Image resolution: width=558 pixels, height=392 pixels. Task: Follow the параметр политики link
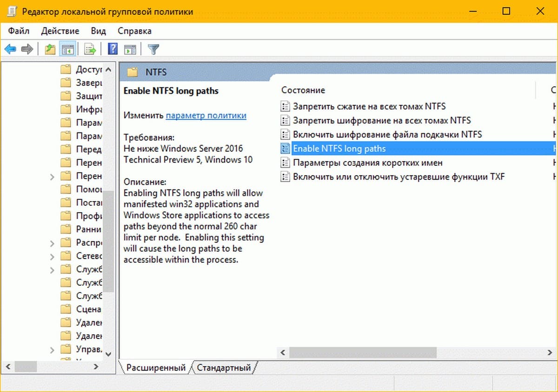[x=206, y=116]
